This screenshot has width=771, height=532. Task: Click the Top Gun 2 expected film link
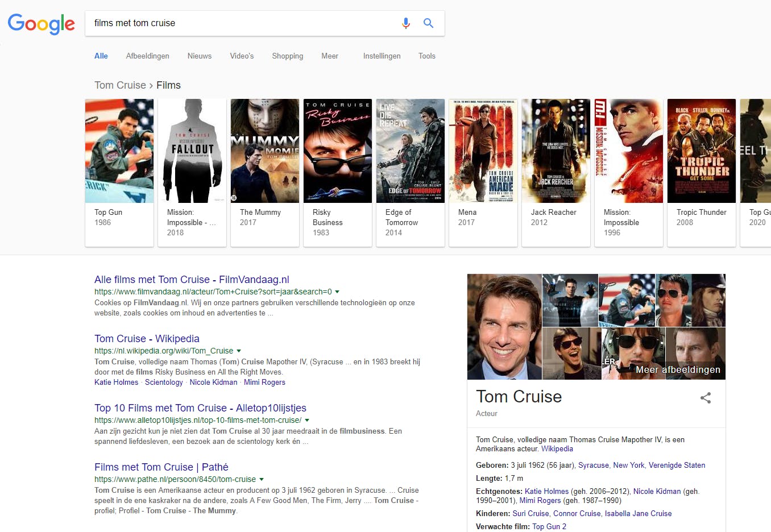click(549, 527)
